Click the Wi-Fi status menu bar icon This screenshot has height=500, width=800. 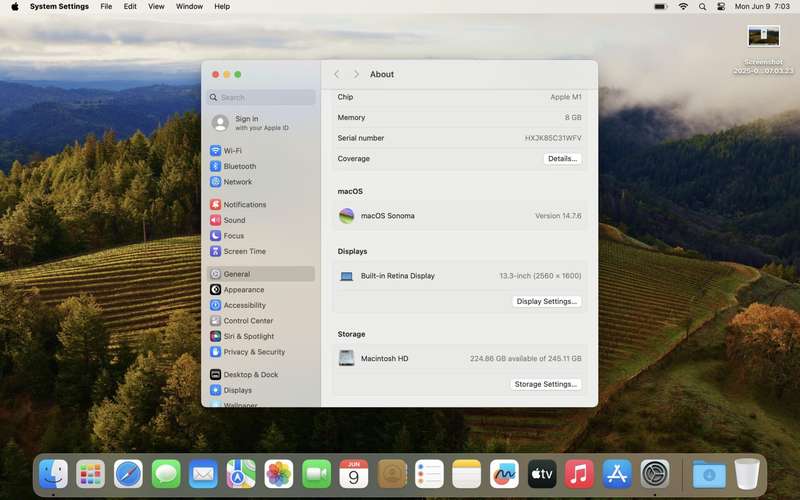(683, 7)
